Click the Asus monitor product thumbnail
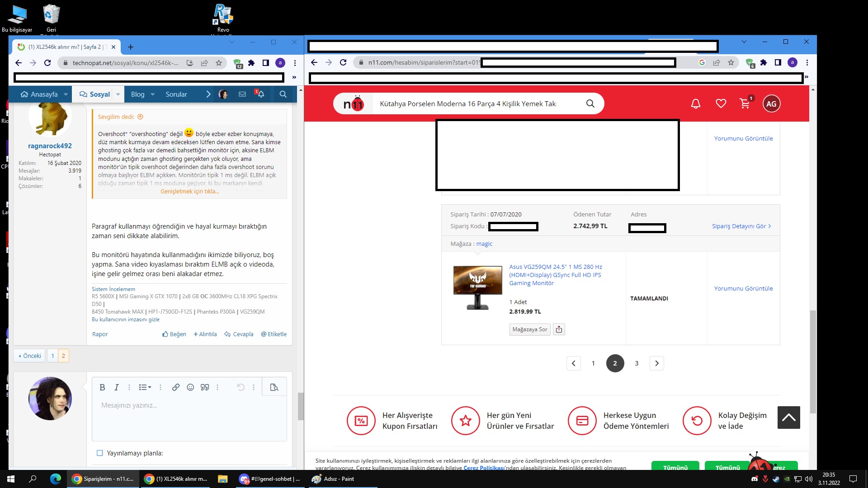Image resolution: width=868 pixels, height=488 pixels. (x=477, y=287)
